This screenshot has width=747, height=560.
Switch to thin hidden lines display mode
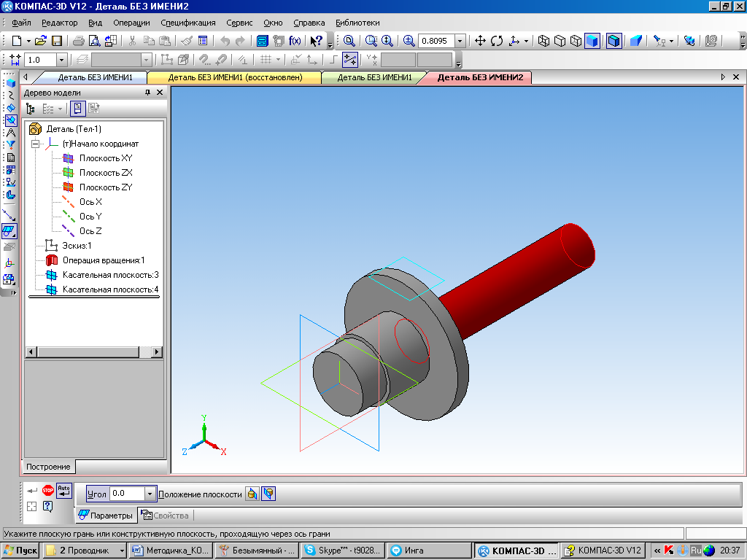pyautogui.click(x=576, y=41)
